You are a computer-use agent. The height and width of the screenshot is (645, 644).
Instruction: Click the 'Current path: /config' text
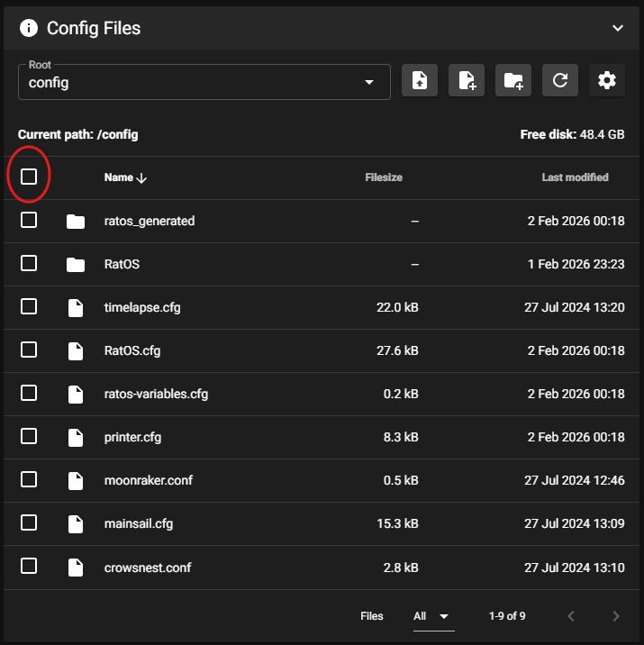coord(78,134)
